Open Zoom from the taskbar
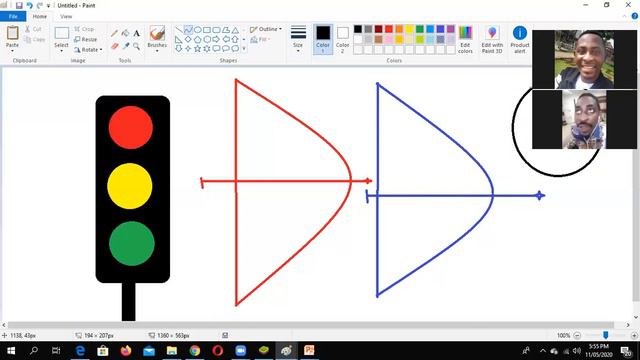This screenshot has height=360, width=640. (x=241, y=351)
